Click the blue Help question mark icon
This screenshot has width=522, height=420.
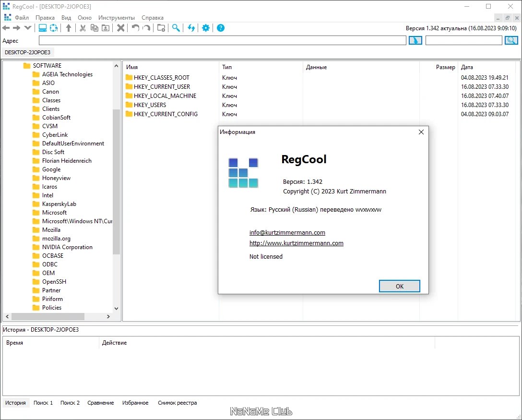pos(221,28)
